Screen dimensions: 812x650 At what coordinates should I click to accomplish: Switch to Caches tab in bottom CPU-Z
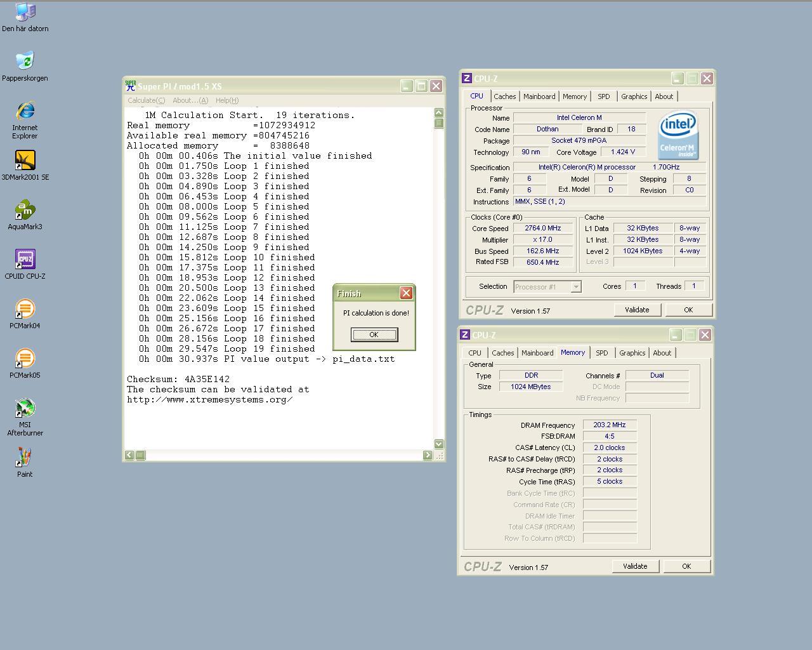point(502,353)
